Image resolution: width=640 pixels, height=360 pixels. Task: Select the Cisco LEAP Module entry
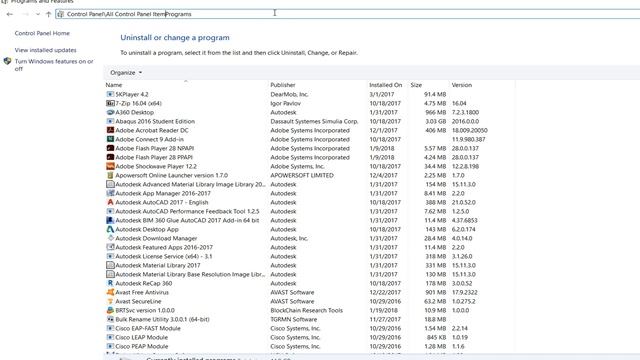click(141, 337)
